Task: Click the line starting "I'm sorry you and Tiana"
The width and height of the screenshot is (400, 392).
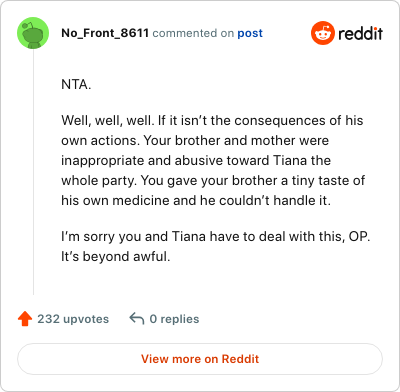Action: point(216,237)
